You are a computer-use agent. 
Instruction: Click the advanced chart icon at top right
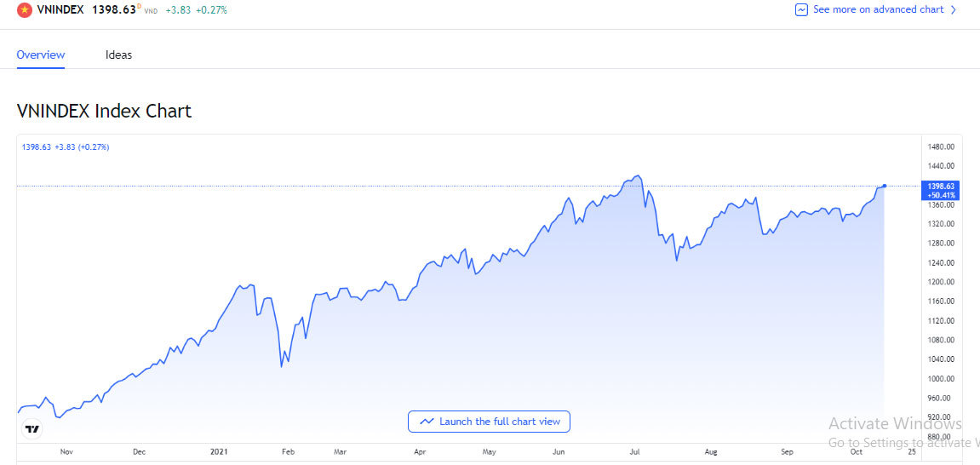tap(801, 10)
